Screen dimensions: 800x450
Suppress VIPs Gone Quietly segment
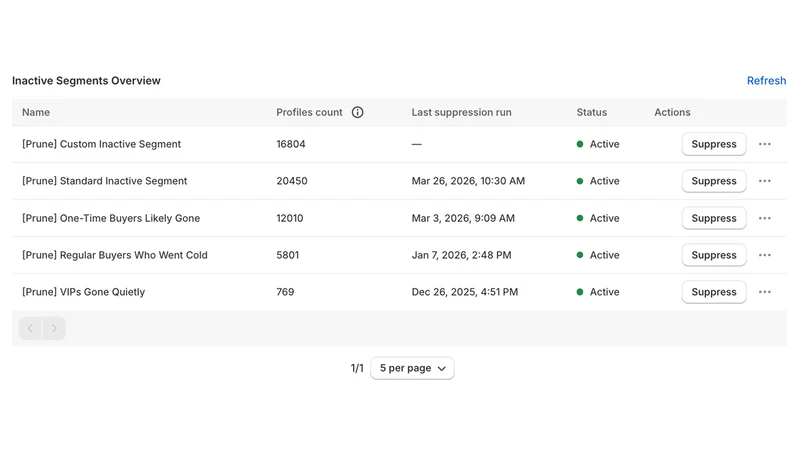(714, 292)
